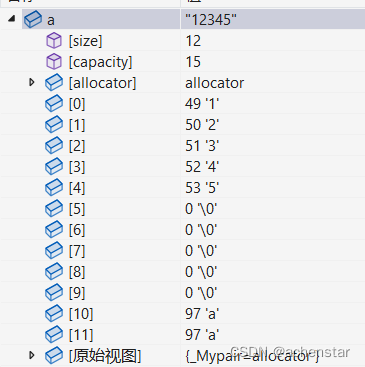Screen dimensions: 365x367
Task: Click the field icon of element [5]
Action: pos(54,209)
